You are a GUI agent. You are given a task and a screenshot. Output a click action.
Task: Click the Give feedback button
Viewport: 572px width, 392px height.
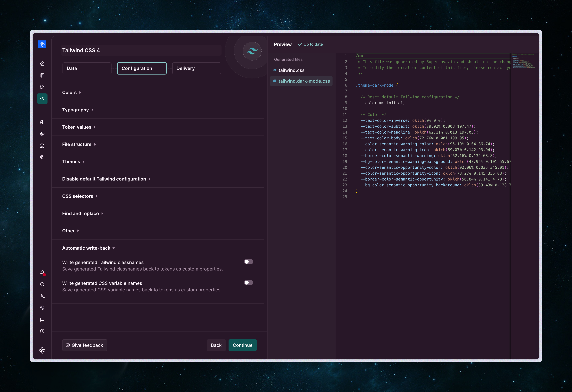84,345
